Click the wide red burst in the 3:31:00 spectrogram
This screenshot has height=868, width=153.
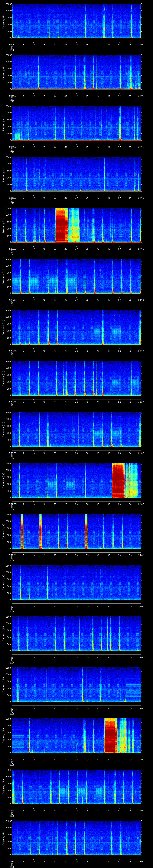click(x=118, y=481)
